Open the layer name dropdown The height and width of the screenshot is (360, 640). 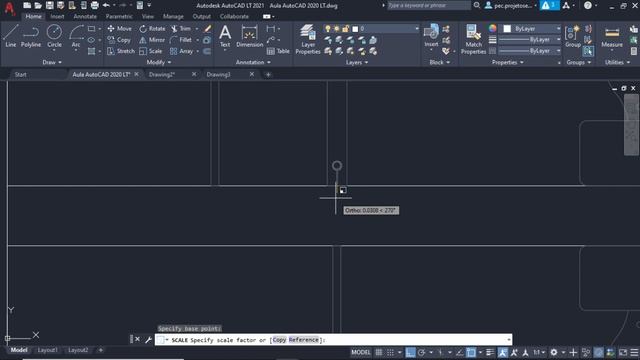(x=417, y=29)
